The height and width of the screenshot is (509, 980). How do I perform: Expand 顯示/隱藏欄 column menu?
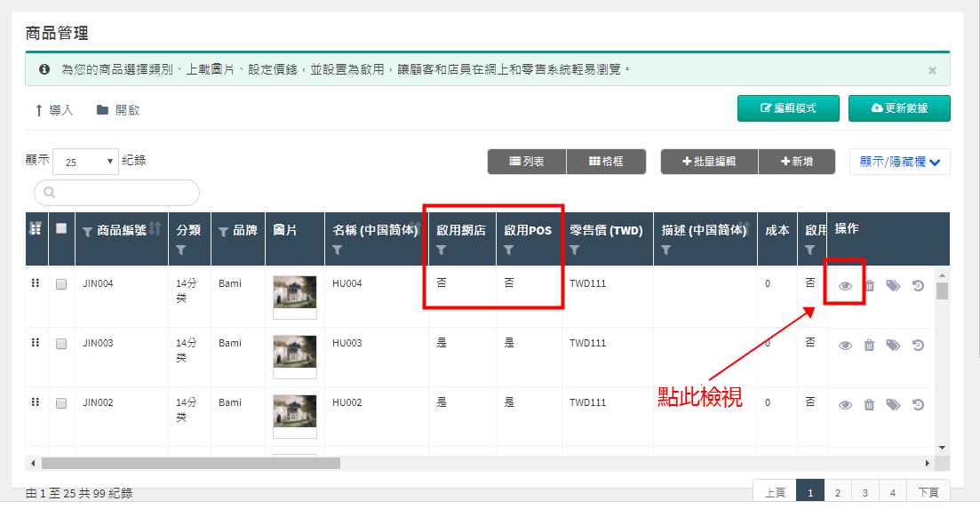[899, 162]
